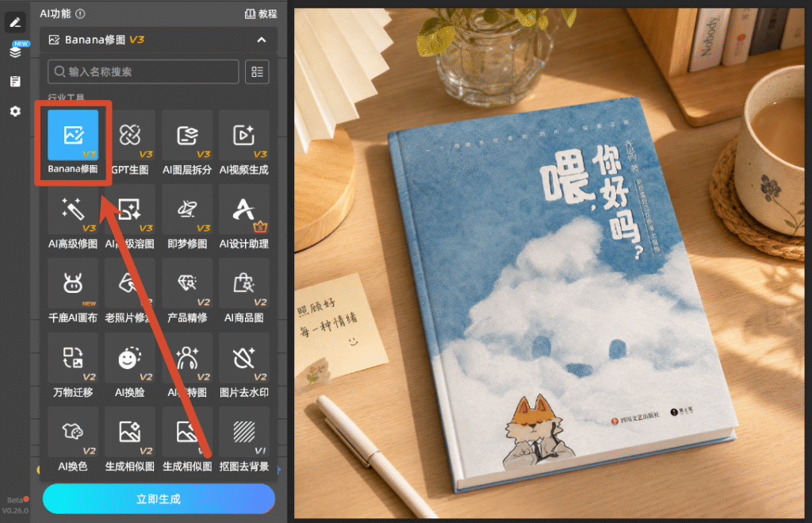Choose the AI换脸 tool

point(129,365)
